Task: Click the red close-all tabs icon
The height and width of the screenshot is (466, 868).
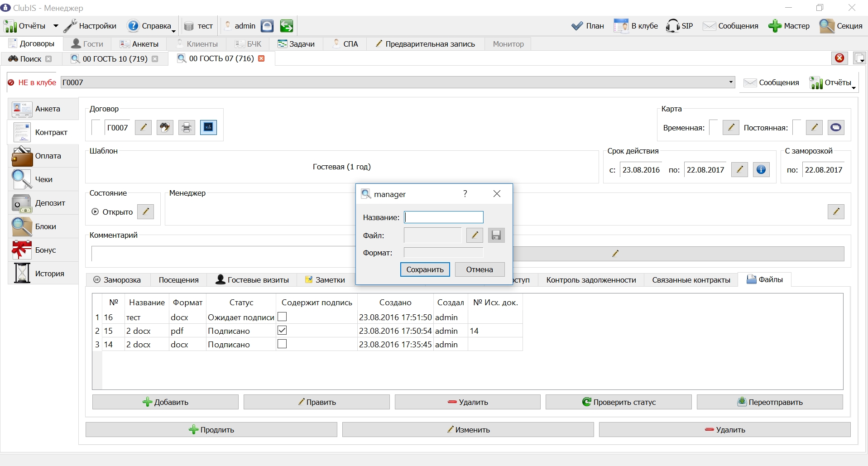Action: (x=839, y=58)
